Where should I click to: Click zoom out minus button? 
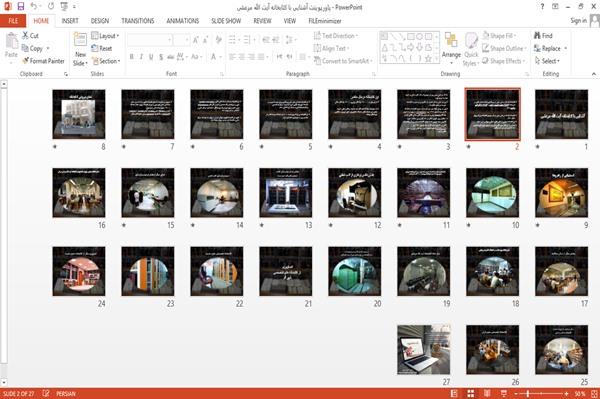pos(516,393)
